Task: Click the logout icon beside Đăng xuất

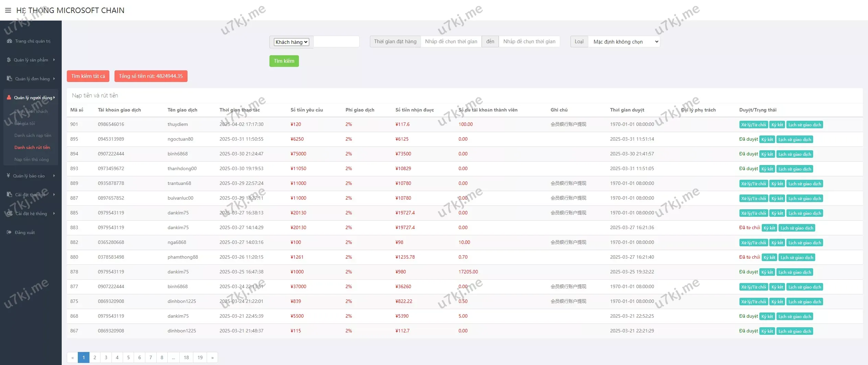Action: tap(9, 232)
